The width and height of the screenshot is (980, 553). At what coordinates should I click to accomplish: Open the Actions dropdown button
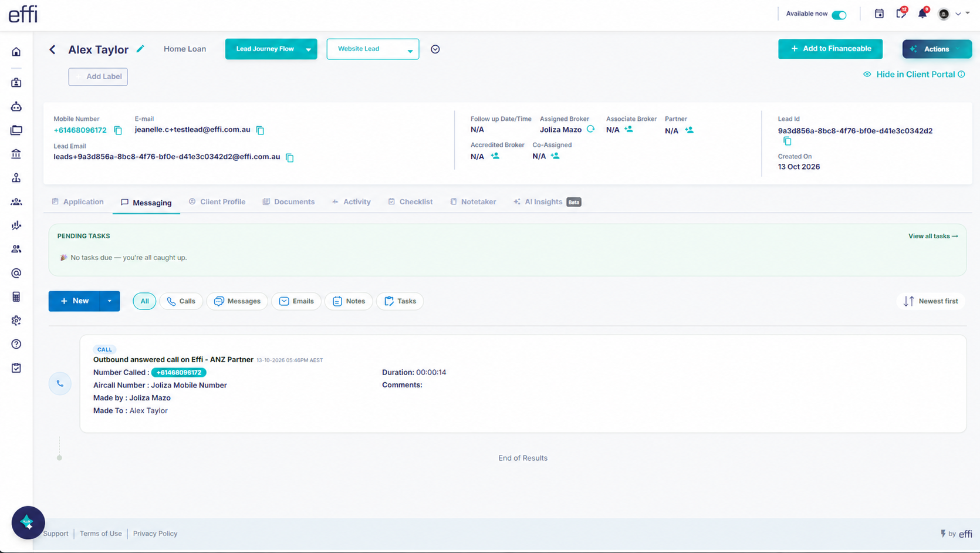click(937, 49)
